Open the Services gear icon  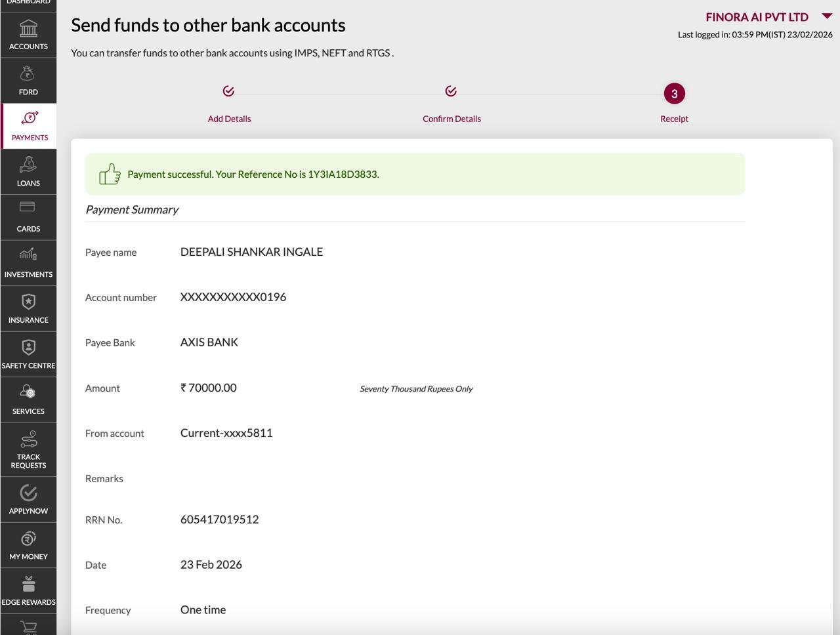pyautogui.click(x=28, y=393)
